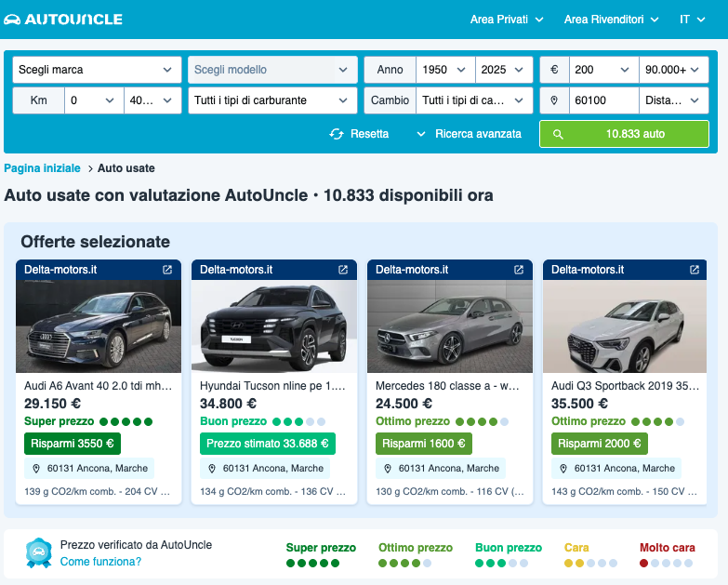Image resolution: width=728 pixels, height=585 pixels.
Task: Click Risparmi 1600 € badge
Action: pyautogui.click(x=423, y=444)
